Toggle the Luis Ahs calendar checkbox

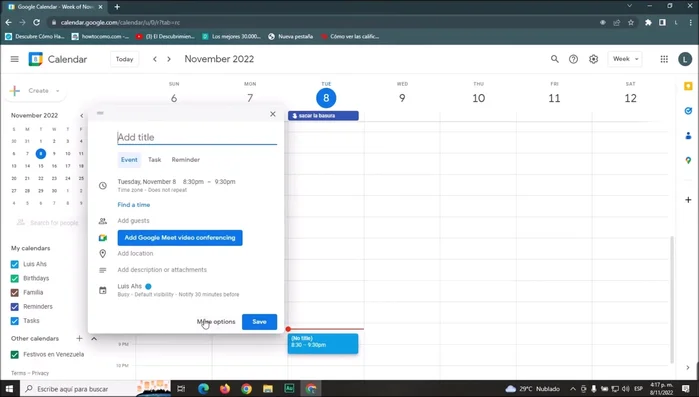pyautogui.click(x=15, y=264)
